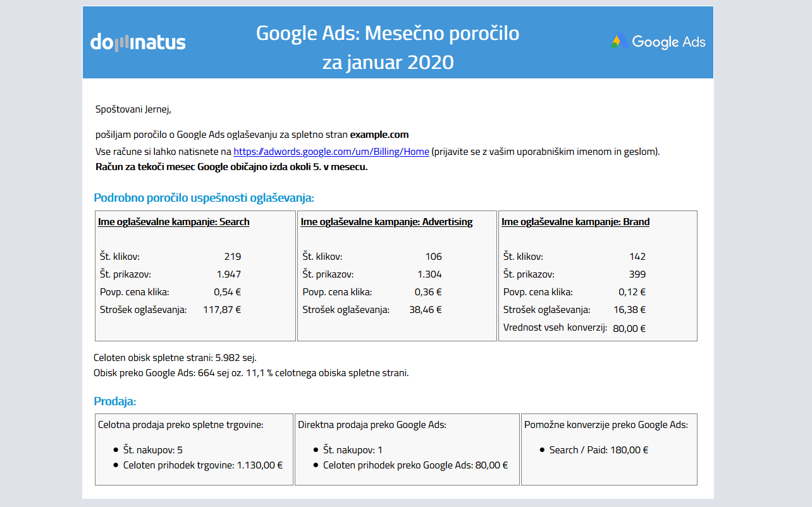Select the Search campaign name heading
812x507 pixels.
click(174, 222)
